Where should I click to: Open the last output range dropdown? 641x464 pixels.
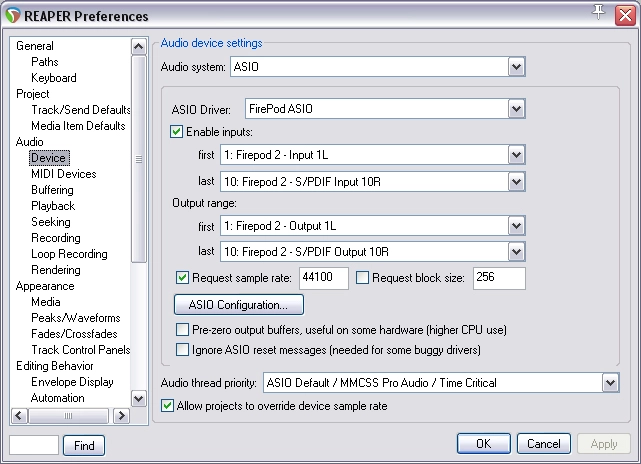(x=516, y=251)
